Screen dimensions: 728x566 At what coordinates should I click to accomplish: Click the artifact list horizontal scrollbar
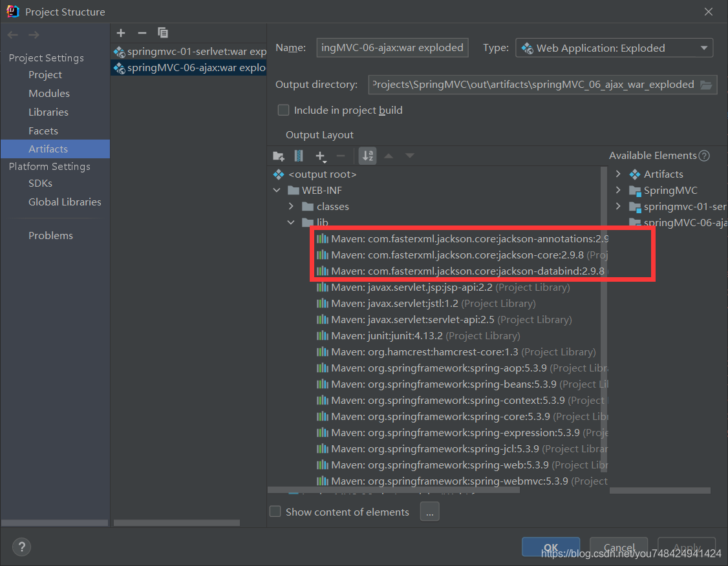[x=177, y=523]
